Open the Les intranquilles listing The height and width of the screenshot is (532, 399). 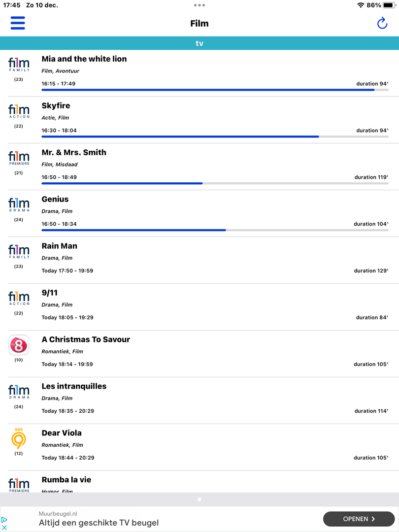pos(74,386)
